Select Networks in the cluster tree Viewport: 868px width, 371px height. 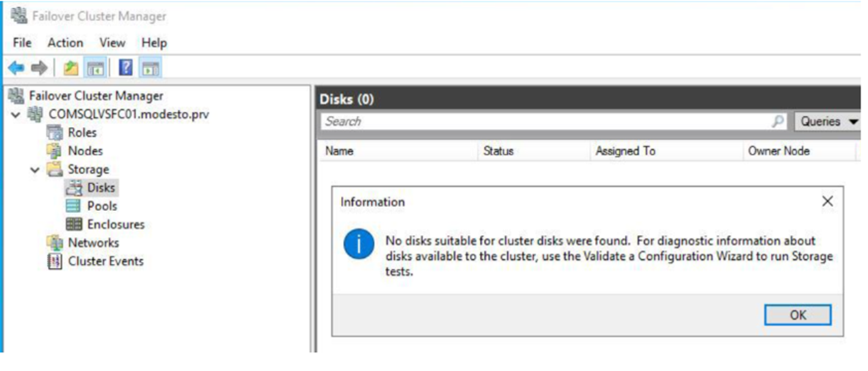pyautogui.click(x=93, y=243)
